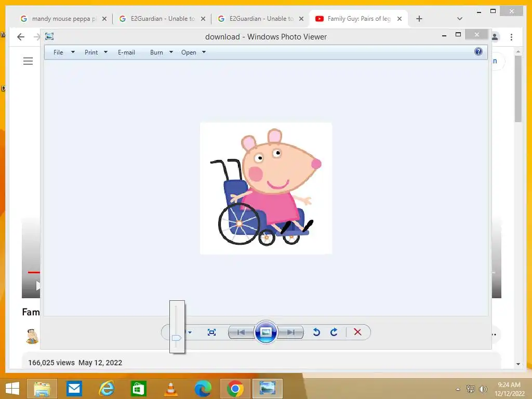This screenshot has height=399, width=532.
Task: Click Chrome page vertical scrollbar
Action: click(518, 89)
